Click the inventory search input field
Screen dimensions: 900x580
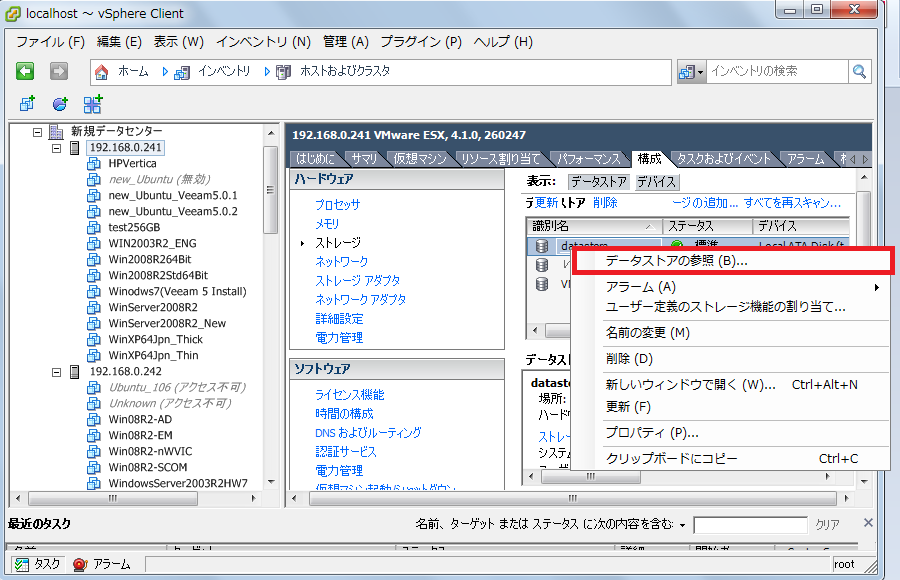(x=777, y=72)
